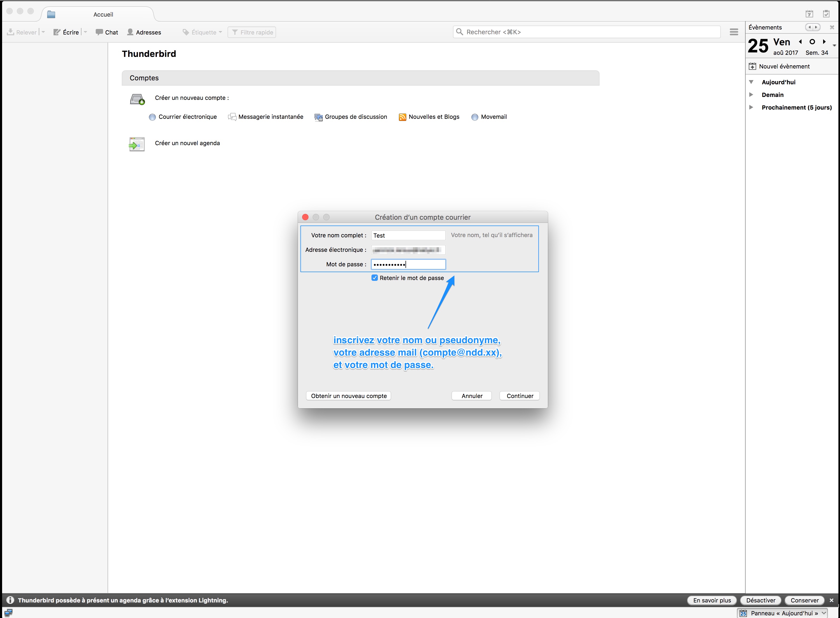Expand Prochainement (5 jours) section
840x618 pixels.
(x=751, y=107)
